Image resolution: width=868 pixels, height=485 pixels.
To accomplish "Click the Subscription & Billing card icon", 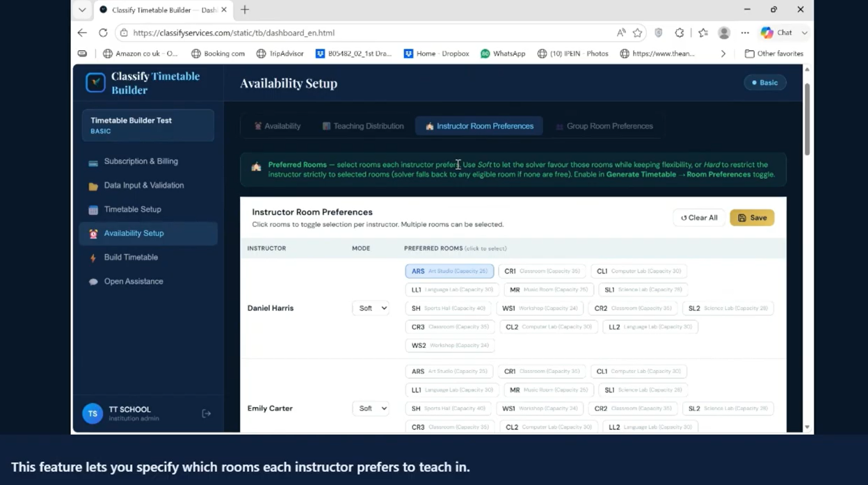I will pos(93,162).
